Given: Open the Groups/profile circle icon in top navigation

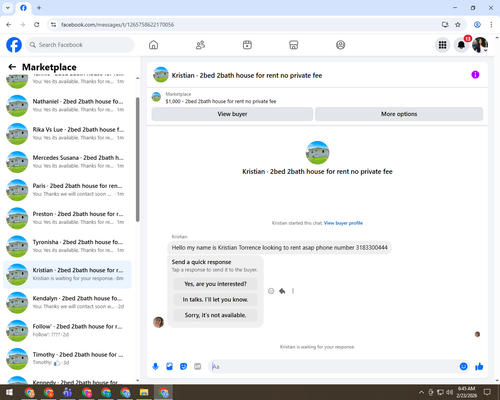Looking at the screenshot, I should [340, 45].
